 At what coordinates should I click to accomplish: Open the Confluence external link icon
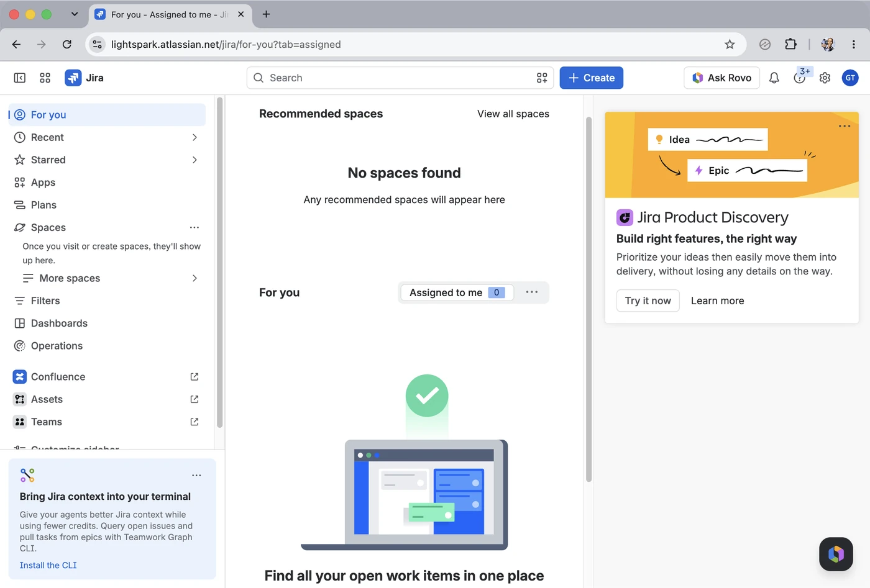(195, 377)
